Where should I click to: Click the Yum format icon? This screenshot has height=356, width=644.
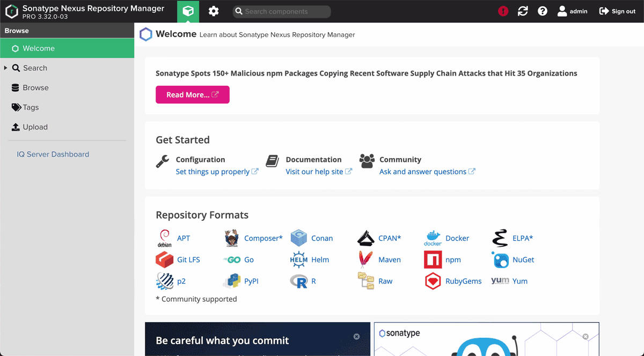click(x=500, y=281)
